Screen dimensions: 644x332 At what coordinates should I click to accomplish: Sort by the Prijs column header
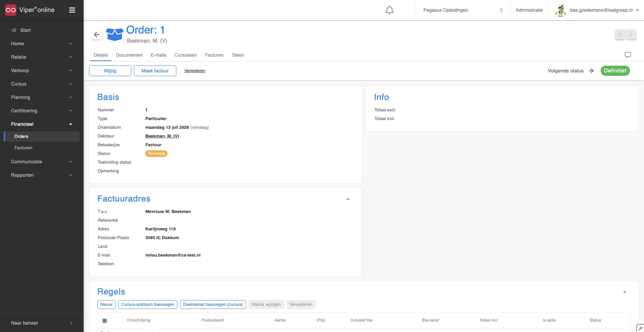pyautogui.click(x=321, y=320)
